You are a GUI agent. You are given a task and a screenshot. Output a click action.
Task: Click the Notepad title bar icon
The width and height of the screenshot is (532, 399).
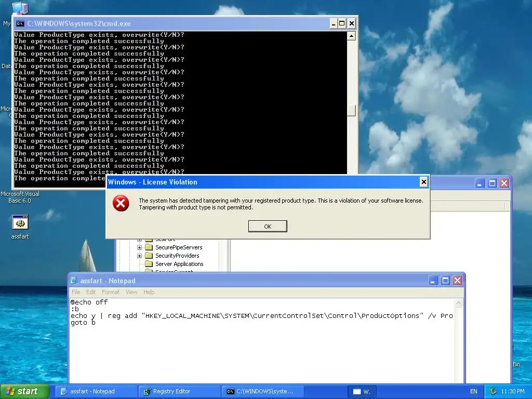click(x=74, y=281)
